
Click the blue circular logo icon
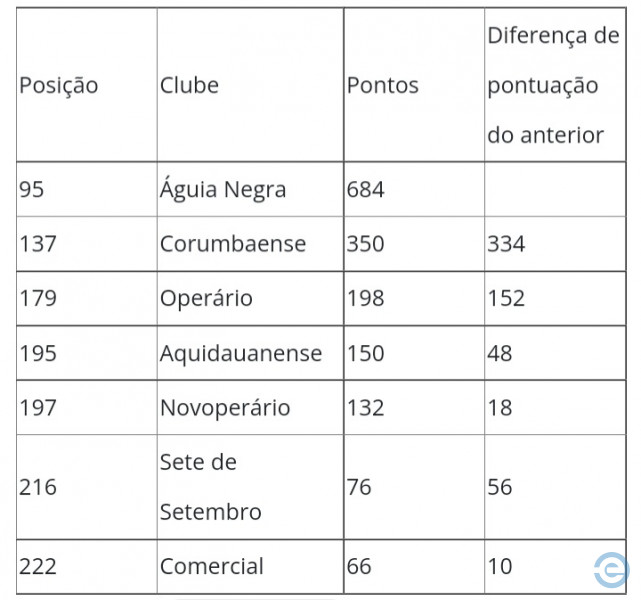coord(612,569)
